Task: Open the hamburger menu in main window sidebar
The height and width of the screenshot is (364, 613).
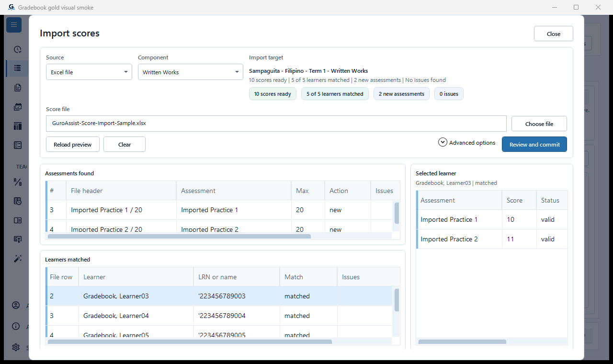Action: pyautogui.click(x=14, y=25)
